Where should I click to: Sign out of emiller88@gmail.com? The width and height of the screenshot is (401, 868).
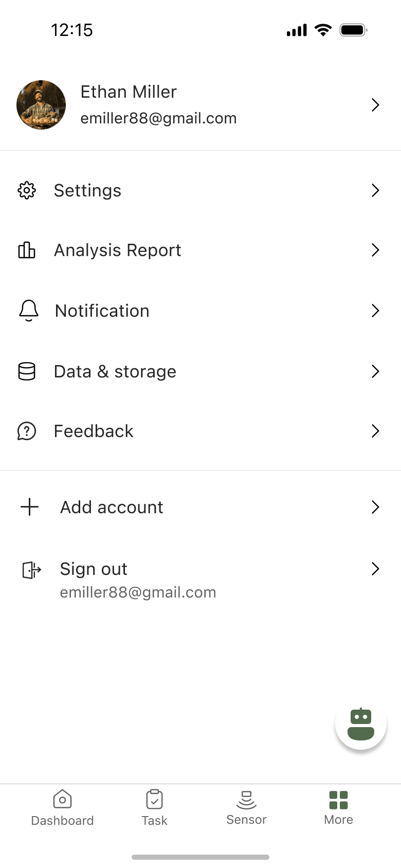point(200,580)
